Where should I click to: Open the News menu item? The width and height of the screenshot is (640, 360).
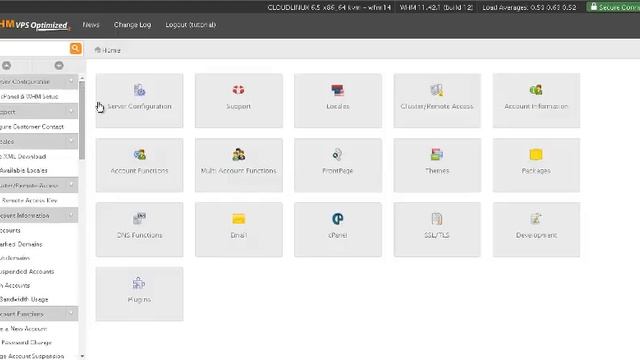pyautogui.click(x=91, y=25)
